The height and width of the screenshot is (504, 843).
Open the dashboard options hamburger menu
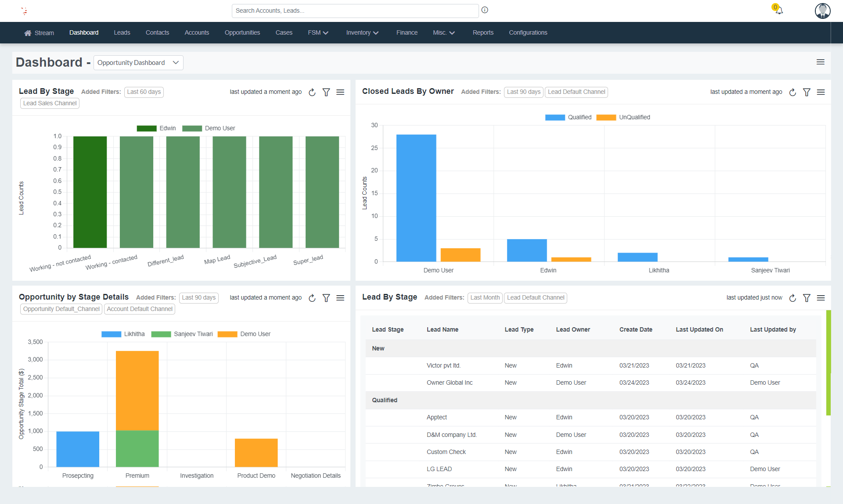pos(821,62)
